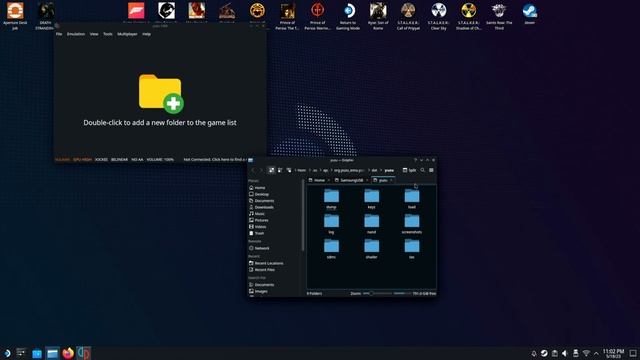Viewport: 640px width, 360px height.
Task: Open the Dolphin file manager from the taskbar
Action: coord(52,353)
